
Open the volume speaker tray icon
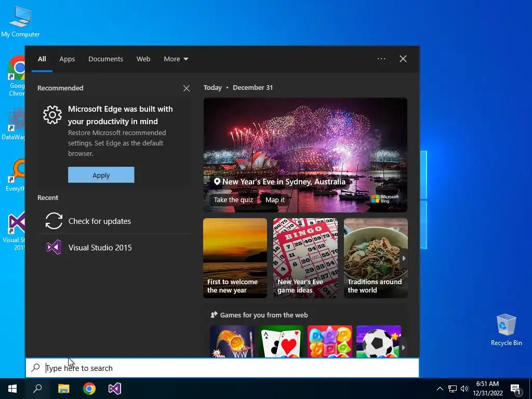[x=464, y=389]
